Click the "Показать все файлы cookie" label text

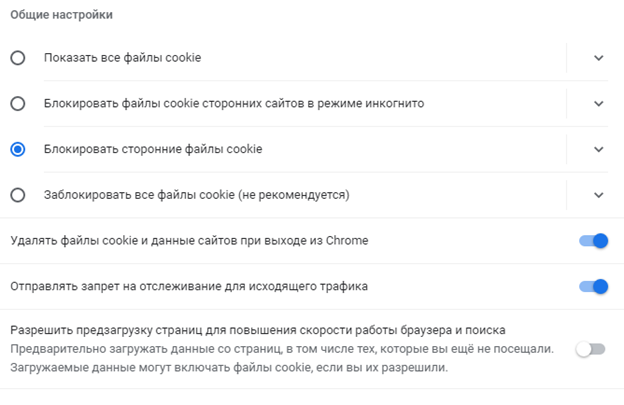(x=122, y=58)
